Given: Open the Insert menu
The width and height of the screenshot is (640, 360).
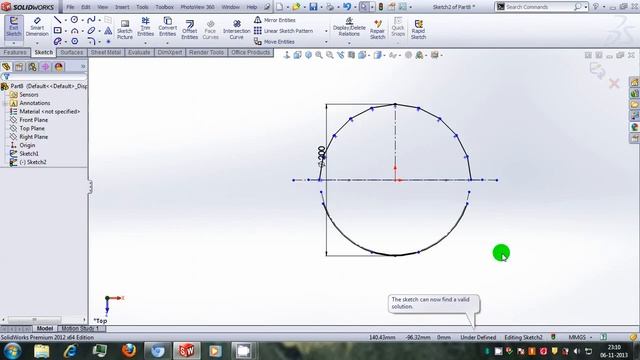Looking at the screenshot, I should tap(122, 7).
